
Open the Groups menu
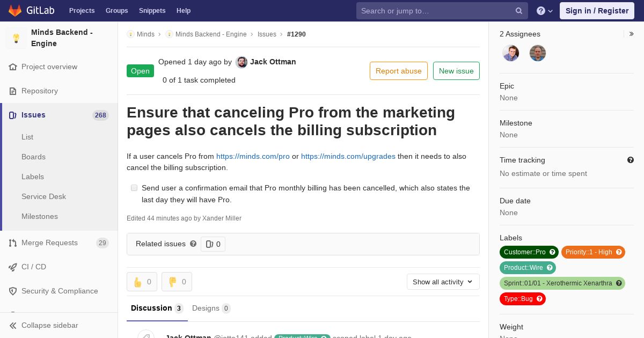coord(116,11)
